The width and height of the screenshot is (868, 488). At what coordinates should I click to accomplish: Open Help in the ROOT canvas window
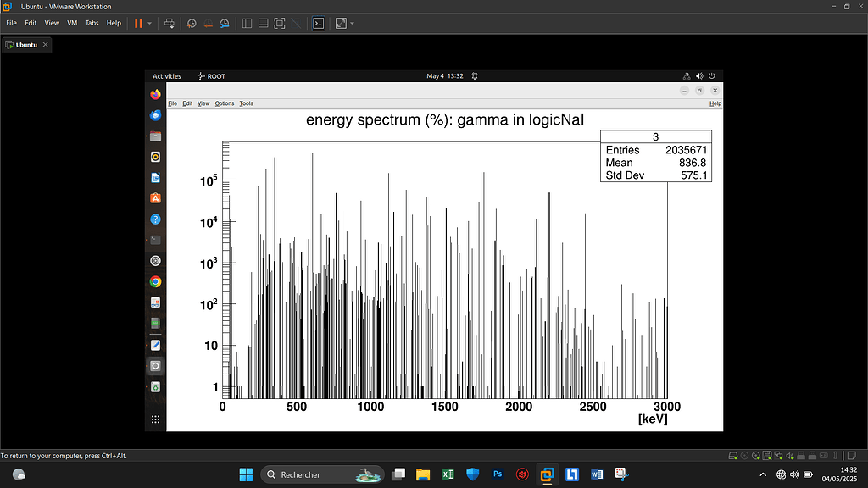[x=715, y=103]
